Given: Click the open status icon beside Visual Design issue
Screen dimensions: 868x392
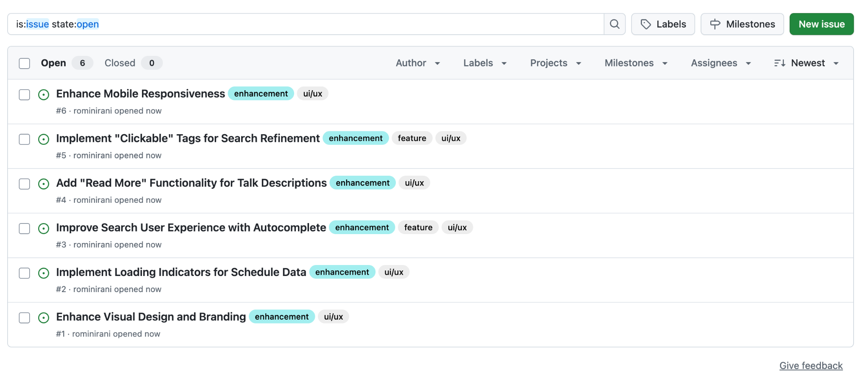Looking at the screenshot, I should (44, 318).
